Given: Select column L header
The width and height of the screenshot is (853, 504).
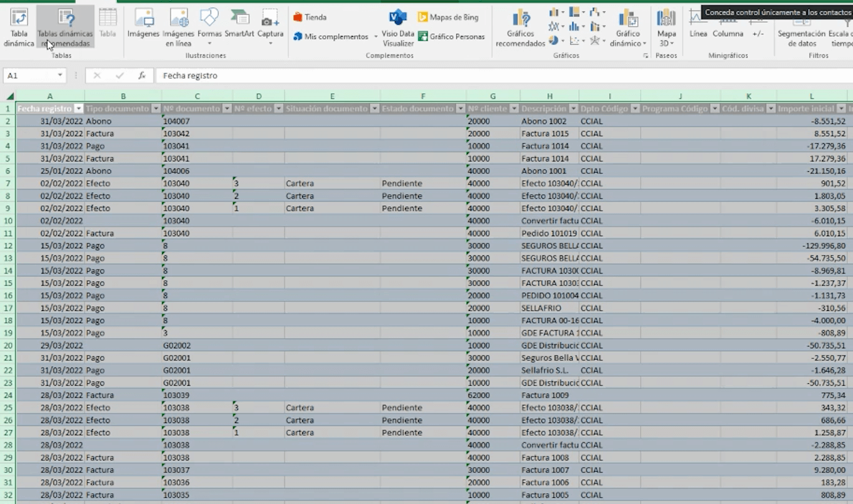Looking at the screenshot, I should 811,96.
